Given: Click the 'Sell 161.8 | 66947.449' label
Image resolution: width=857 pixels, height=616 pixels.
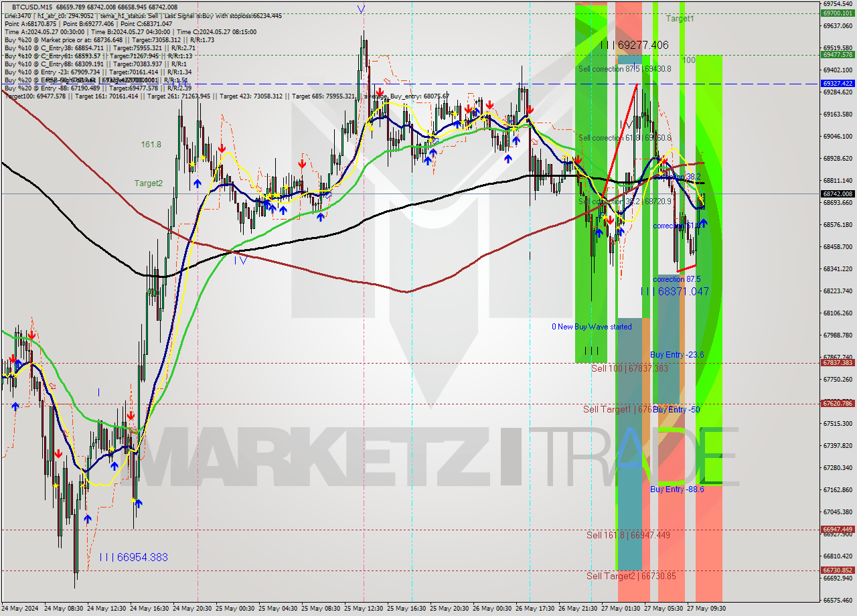Looking at the screenshot, I should click(628, 535).
